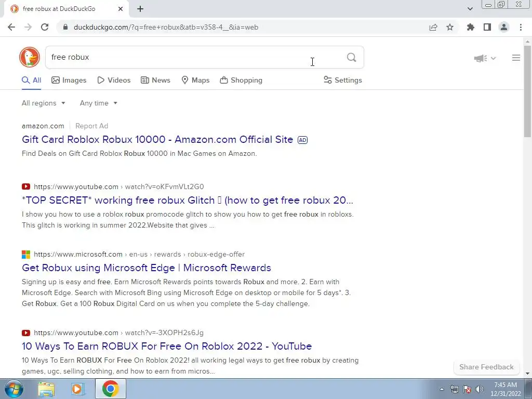Go back using the browser back arrow

coord(11,27)
